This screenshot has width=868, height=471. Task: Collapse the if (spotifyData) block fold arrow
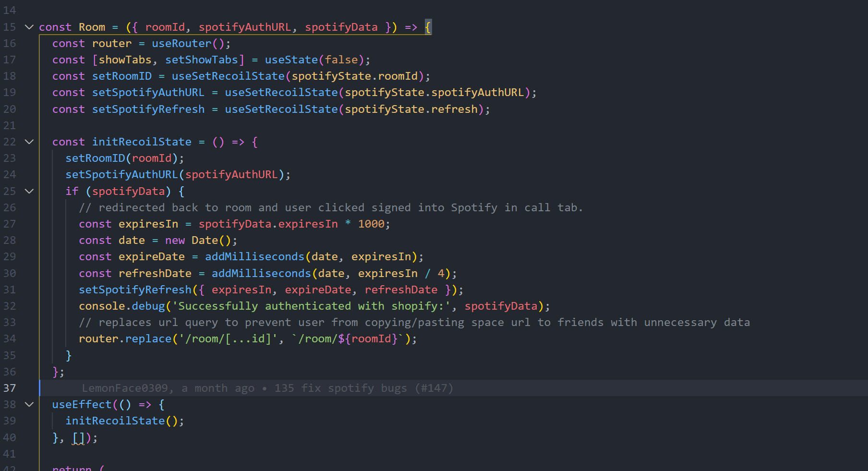pos(29,191)
